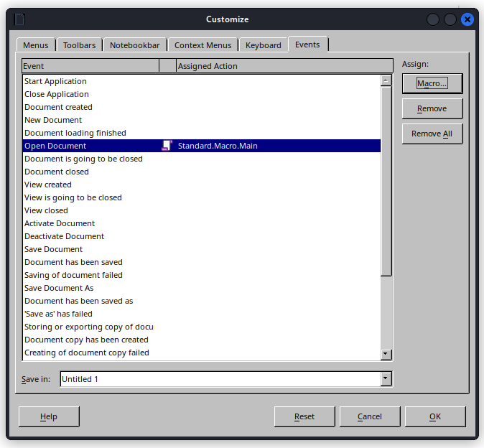Open the Save in dropdown
The image size is (484, 448).
(x=386, y=378)
